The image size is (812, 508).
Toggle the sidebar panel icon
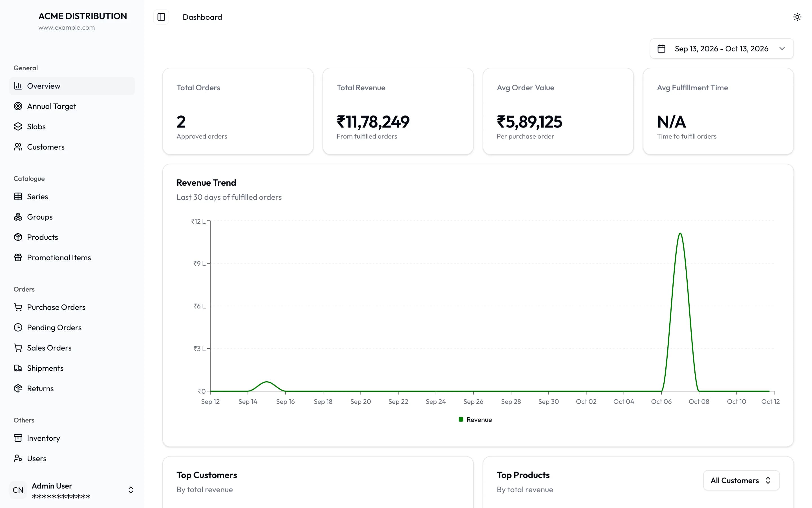pyautogui.click(x=161, y=17)
